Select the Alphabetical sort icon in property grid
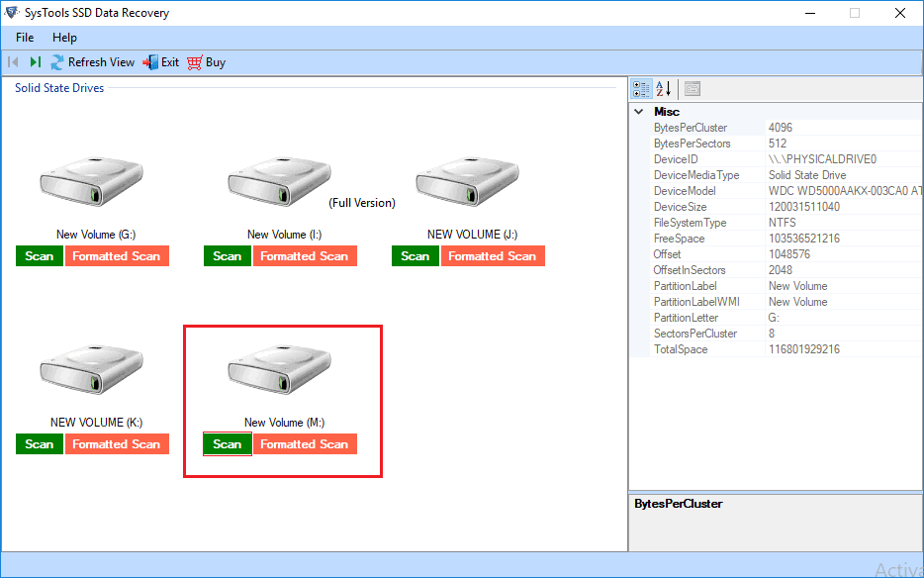Screen dimensions: 924x578 [664, 88]
